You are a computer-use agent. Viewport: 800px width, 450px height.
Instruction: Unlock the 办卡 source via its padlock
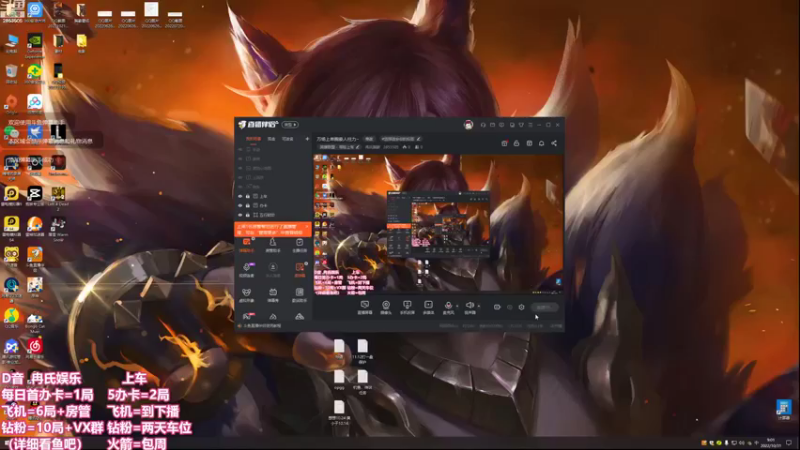pyautogui.click(x=247, y=206)
